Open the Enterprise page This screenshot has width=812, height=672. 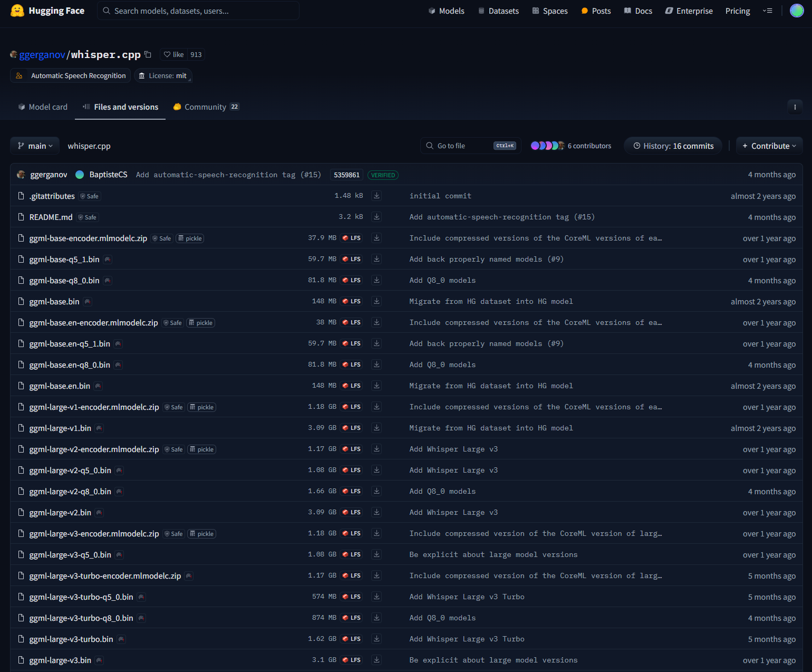(689, 11)
